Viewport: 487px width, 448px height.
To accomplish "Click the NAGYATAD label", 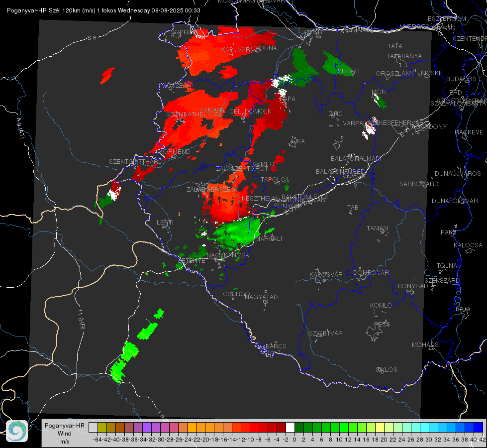I will tap(261, 297).
